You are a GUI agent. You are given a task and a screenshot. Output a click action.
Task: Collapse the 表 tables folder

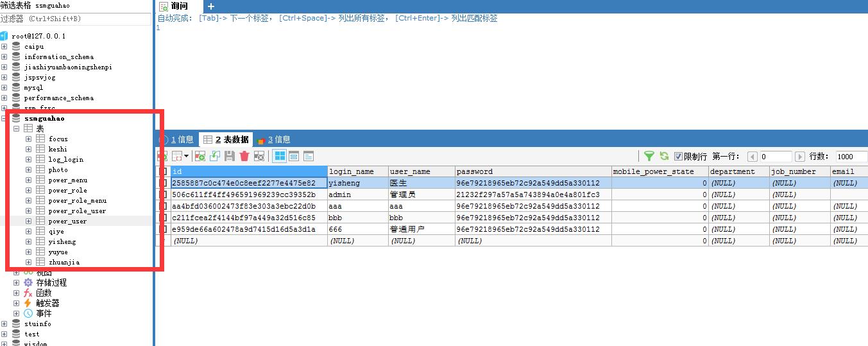click(16, 128)
